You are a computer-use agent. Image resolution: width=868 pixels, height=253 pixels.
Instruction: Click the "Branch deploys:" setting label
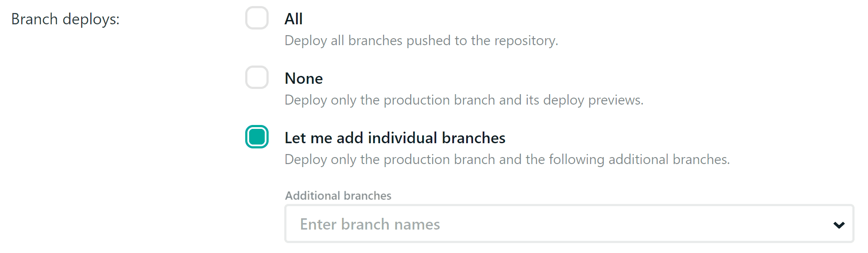pyautogui.click(x=66, y=20)
